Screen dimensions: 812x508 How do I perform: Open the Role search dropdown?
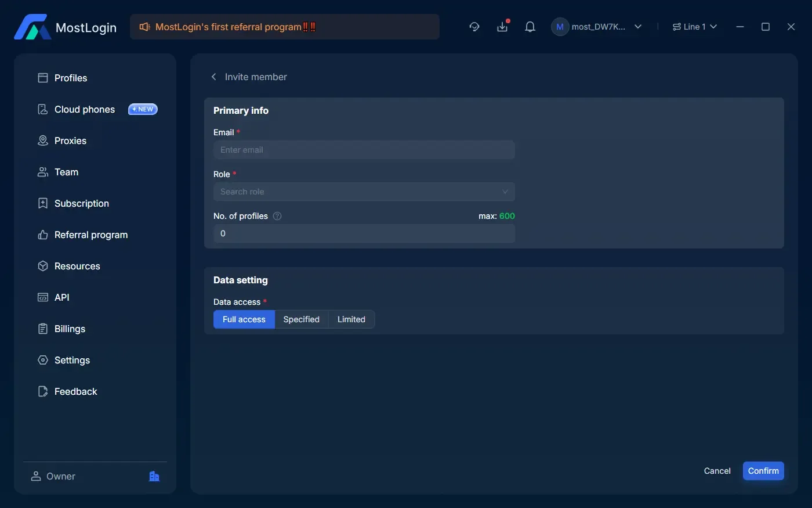364,192
